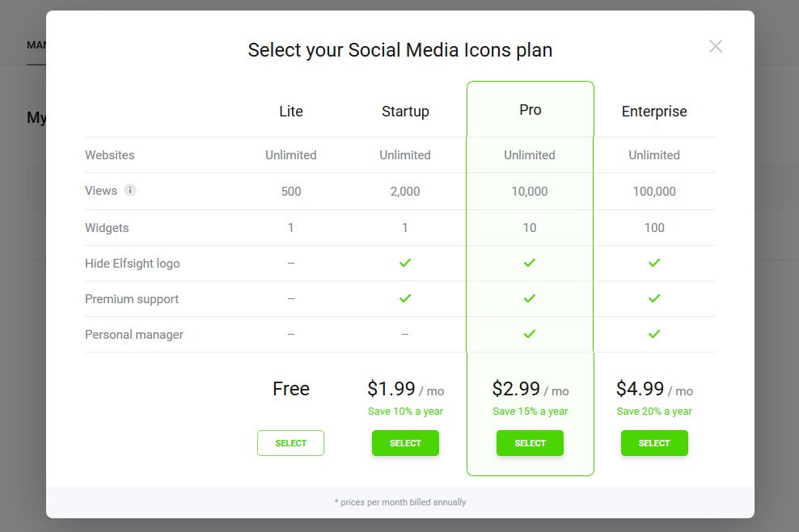Click the Enterprise Premium support checkmark
799x532 pixels.
654,298
